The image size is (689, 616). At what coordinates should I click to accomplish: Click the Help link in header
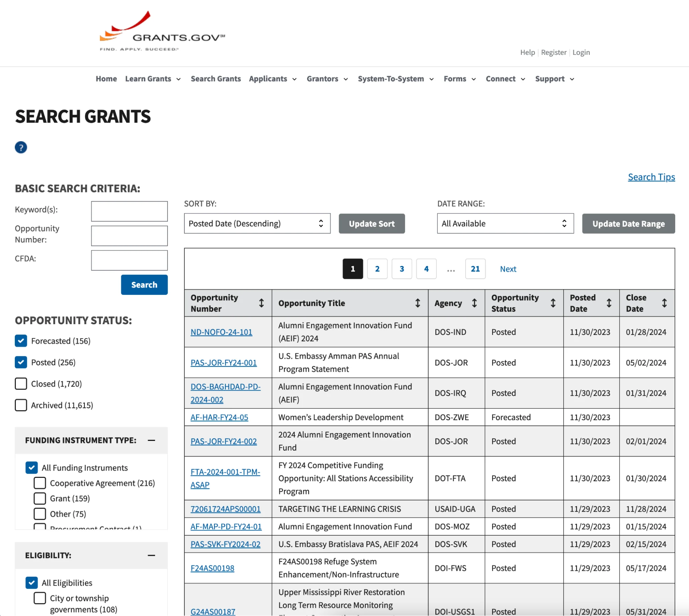[527, 52]
